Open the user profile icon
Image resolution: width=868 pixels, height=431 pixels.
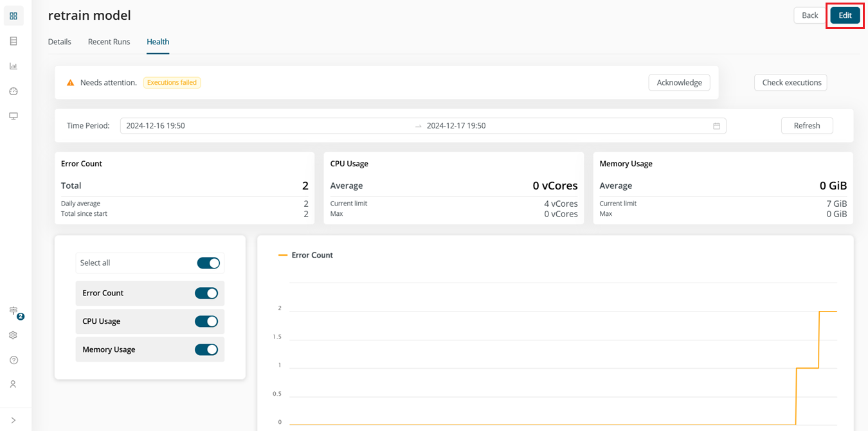[14, 384]
